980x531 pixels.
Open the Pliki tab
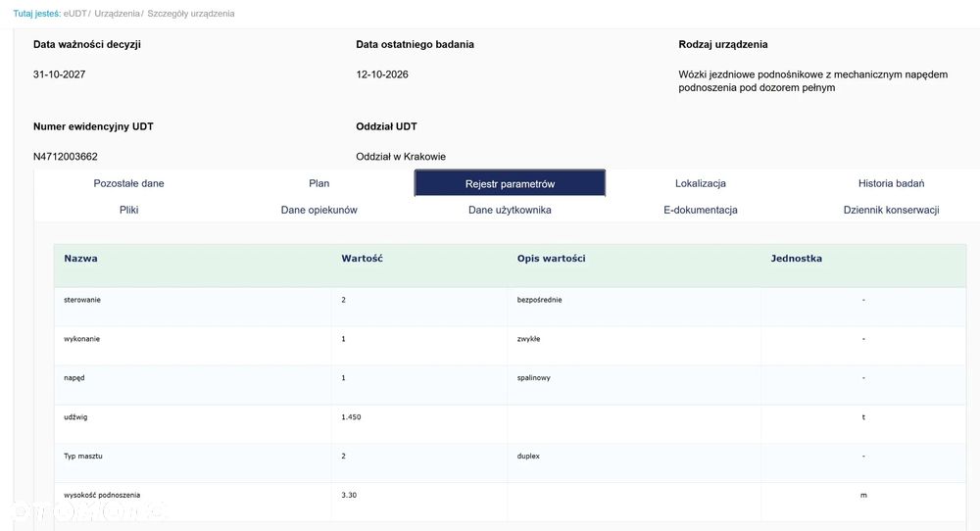128,210
